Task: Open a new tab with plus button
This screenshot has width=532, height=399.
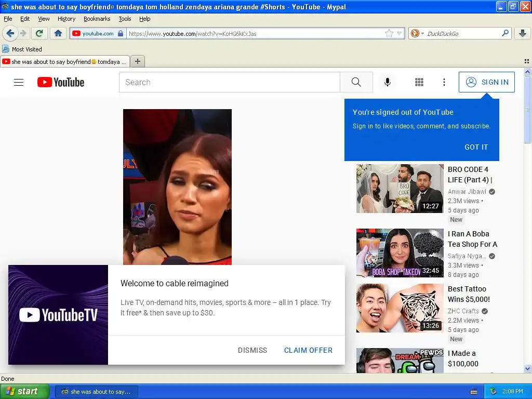Action: click(137, 61)
